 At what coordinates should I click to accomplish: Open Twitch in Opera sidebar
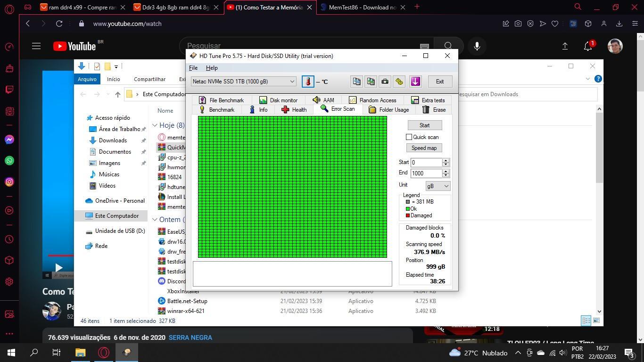pos(9,90)
